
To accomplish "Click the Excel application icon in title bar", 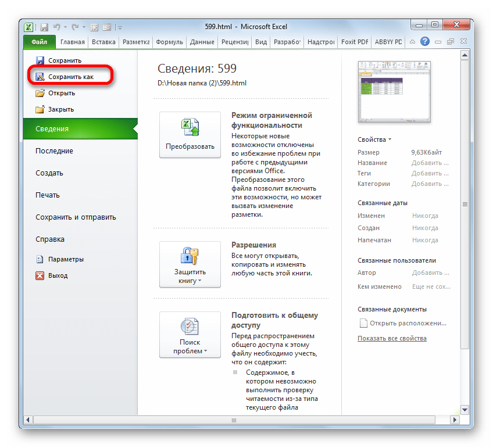I will click(28, 27).
